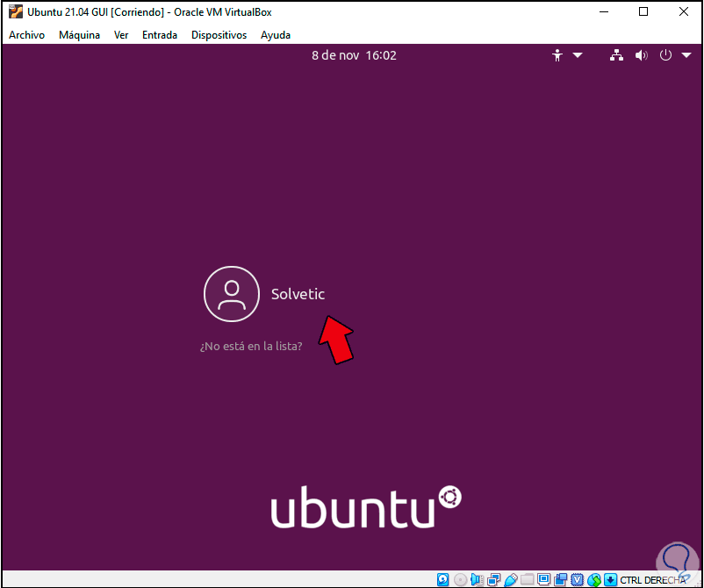Click the optical disc status icon
Image resolution: width=704 pixels, height=588 pixels.
[460, 580]
